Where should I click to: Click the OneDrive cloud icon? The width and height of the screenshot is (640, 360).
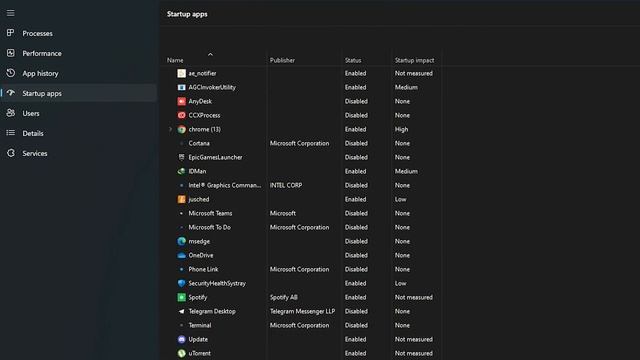pyautogui.click(x=182, y=256)
